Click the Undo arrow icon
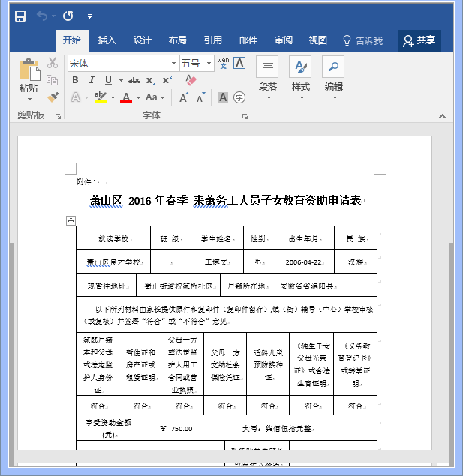 41,16
